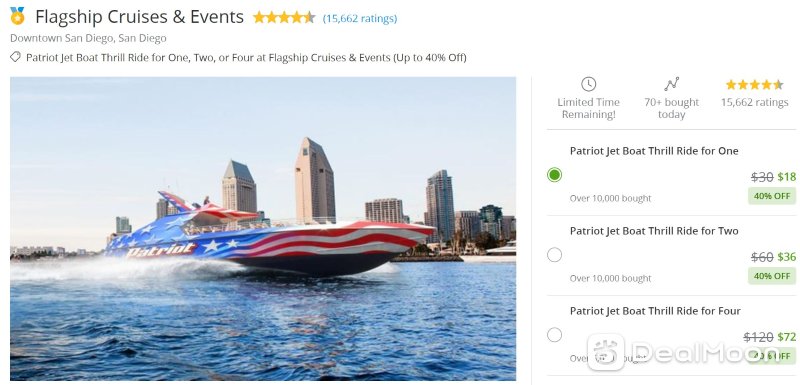
Task: Click Patriot Jet Boat Thrill Ride for Four label
Action: click(x=655, y=311)
